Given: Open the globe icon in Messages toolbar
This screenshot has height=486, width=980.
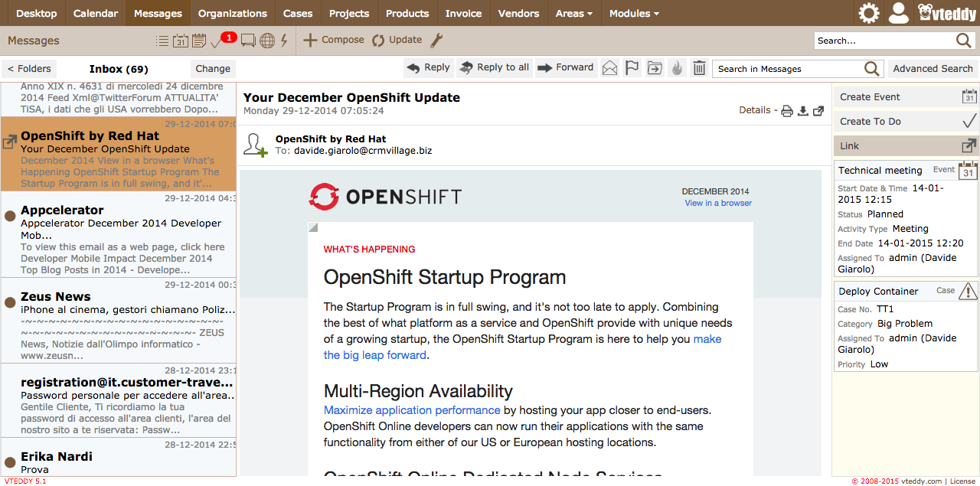Looking at the screenshot, I should [x=267, y=41].
